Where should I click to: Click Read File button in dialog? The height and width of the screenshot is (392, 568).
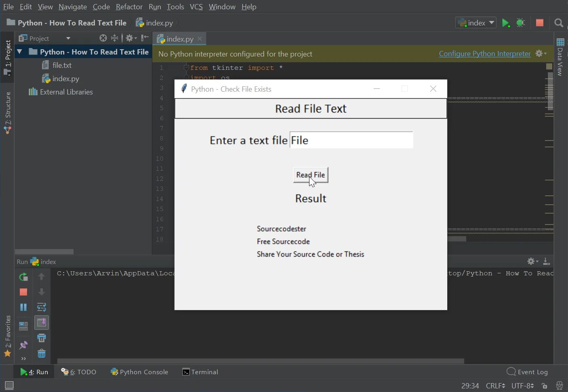pos(311,175)
